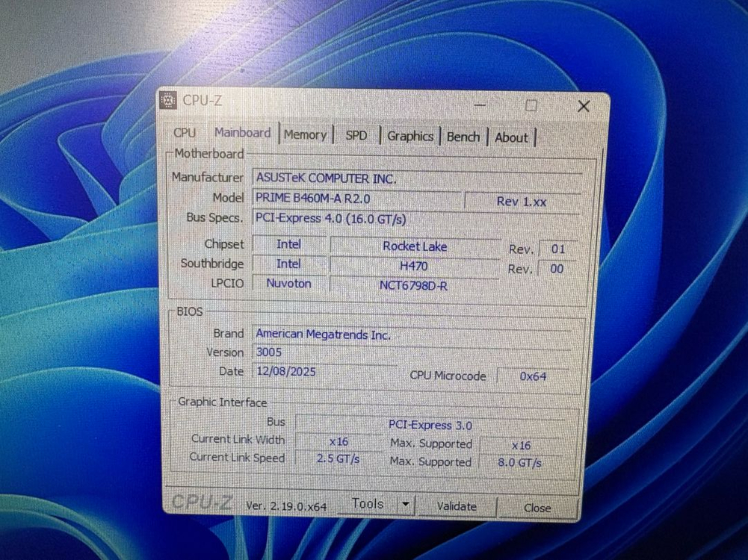Click the CPU Microcode value 0x64
The width and height of the screenshot is (748, 560).
coord(532,376)
